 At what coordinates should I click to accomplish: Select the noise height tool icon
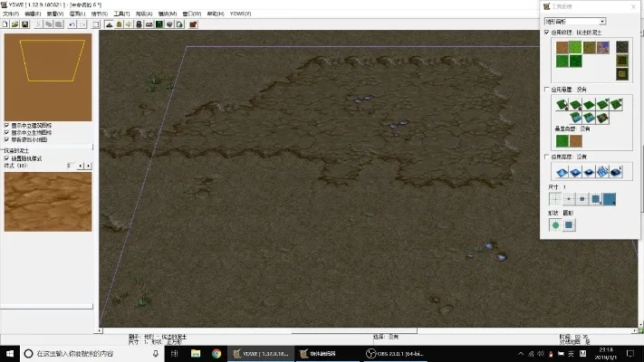point(602,172)
